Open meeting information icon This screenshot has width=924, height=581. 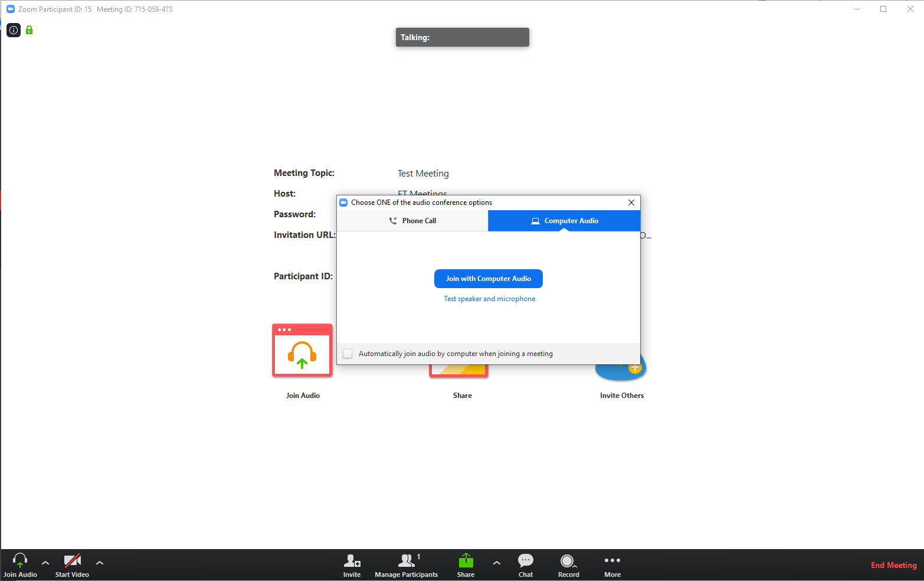point(14,30)
